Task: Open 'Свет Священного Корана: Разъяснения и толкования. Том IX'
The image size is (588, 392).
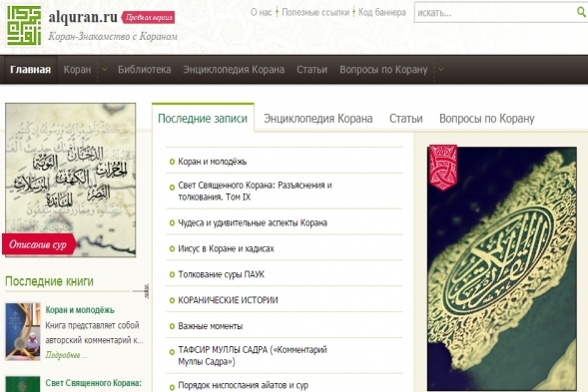Action: pyautogui.click(x=255, y=192)
